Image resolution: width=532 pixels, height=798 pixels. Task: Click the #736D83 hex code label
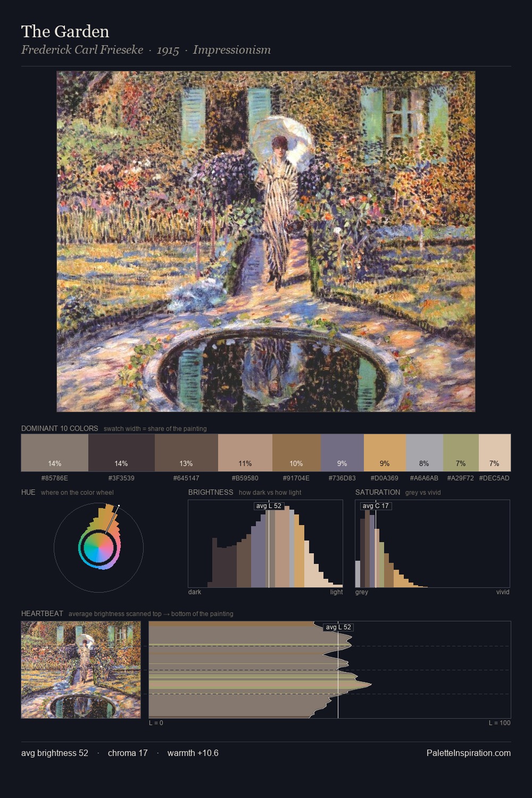pos(343,478)
